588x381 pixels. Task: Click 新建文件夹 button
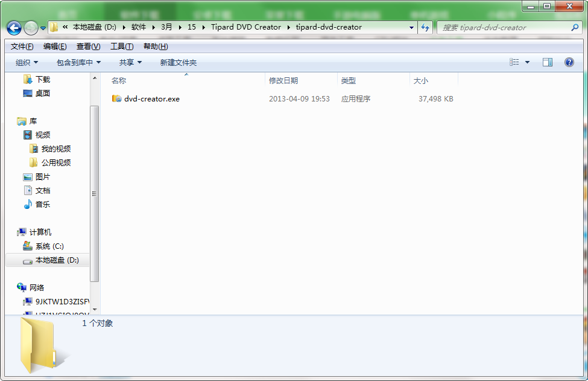178,63
